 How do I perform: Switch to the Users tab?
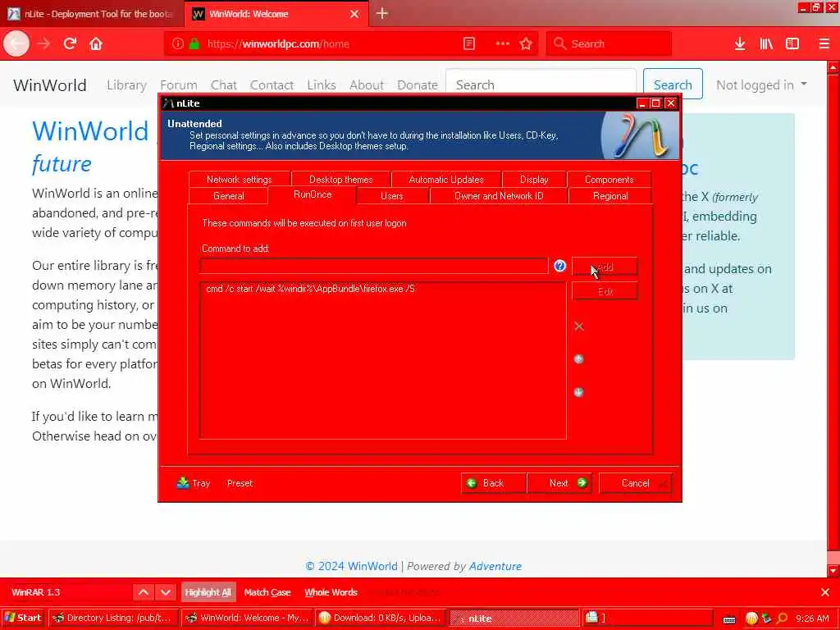click(391, 195)
